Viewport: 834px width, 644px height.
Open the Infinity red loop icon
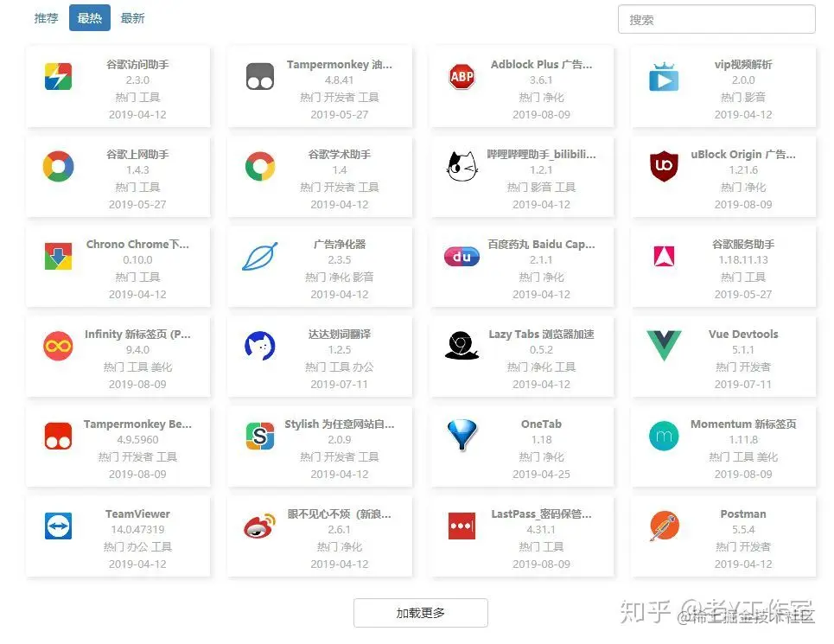pos(58,346)
